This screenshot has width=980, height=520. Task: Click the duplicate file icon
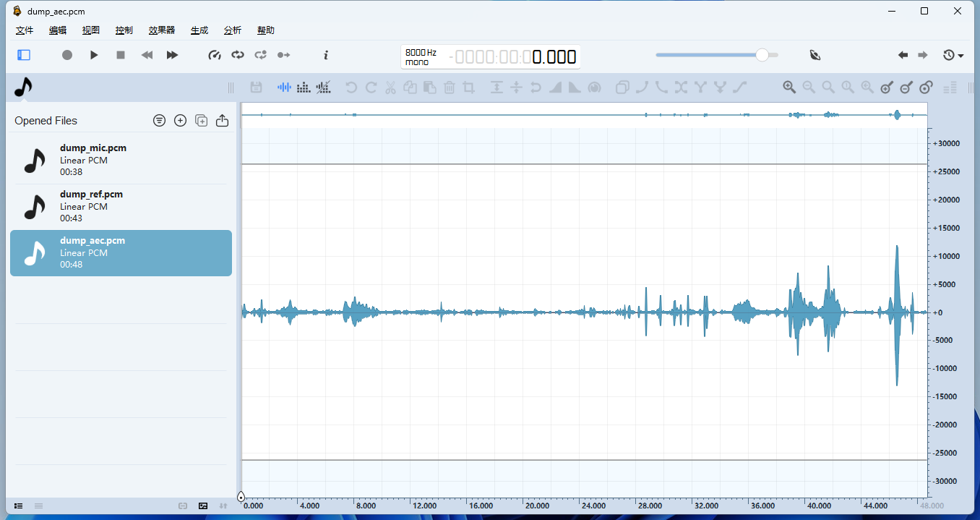pyautogui.click(x=202, y=121)
